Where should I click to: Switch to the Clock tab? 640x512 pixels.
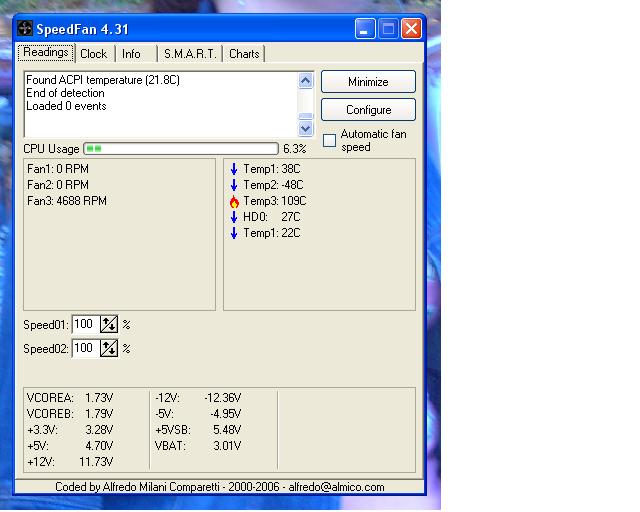pyautogui.click(x=93, y=54)
